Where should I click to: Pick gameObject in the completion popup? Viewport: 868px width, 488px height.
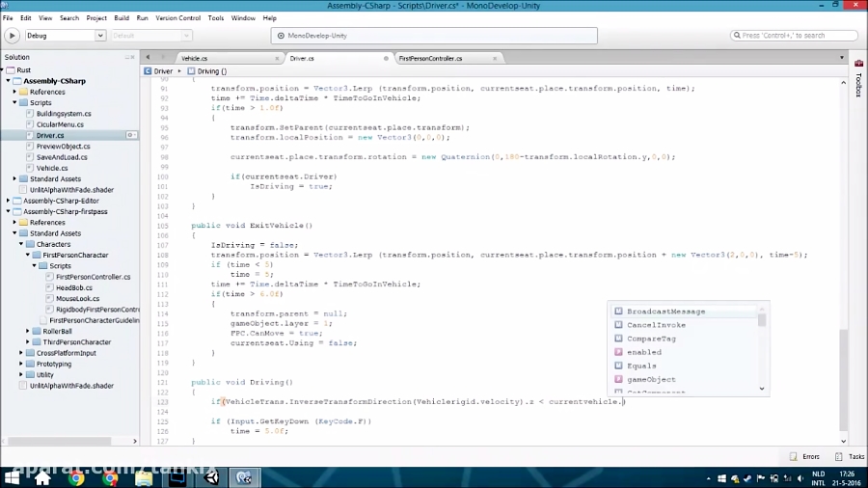click(651, 379)
